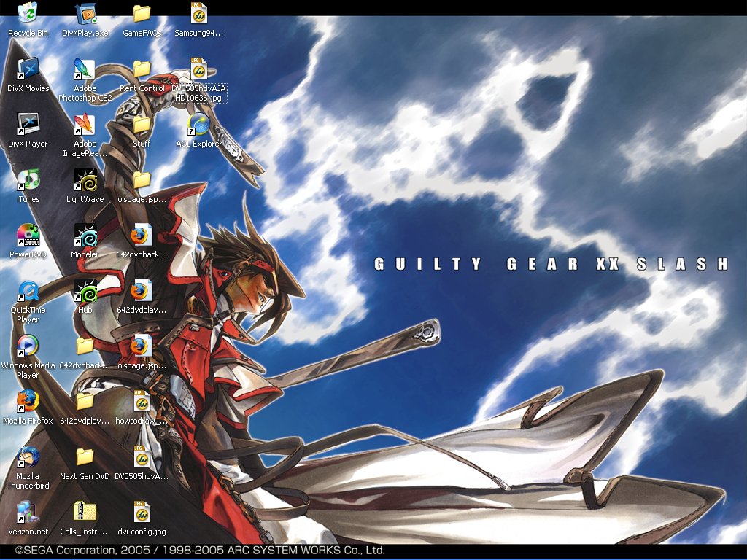The image size is (747, 560).
Task: Open the iTunes desktop shortcut
Action: click(28, 180)
